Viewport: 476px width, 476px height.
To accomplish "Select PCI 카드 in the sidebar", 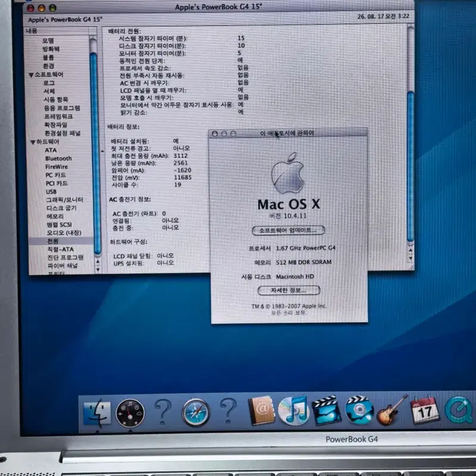I will point(57,183).
